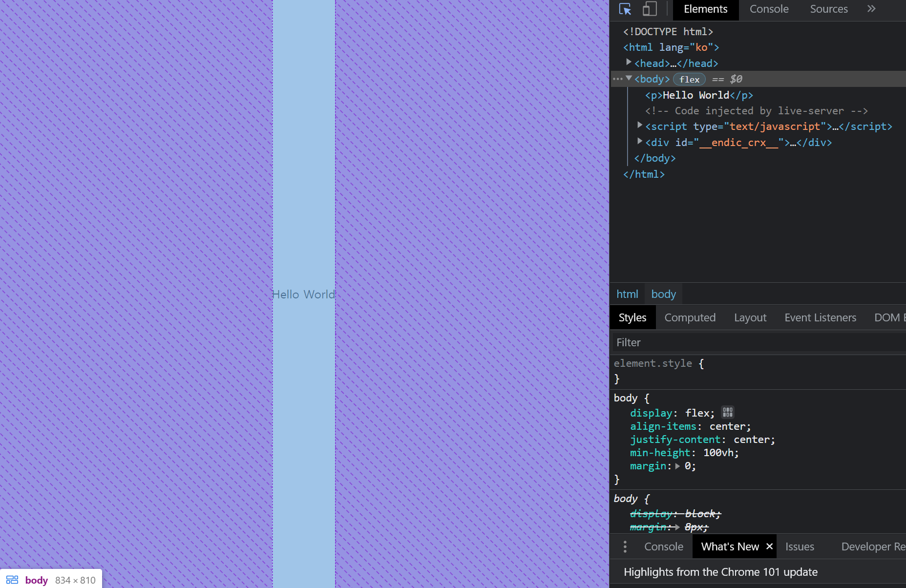This screenshot has width=906, height=588.
Task: Edit the justify-content center value
Action: click(751, 440)
